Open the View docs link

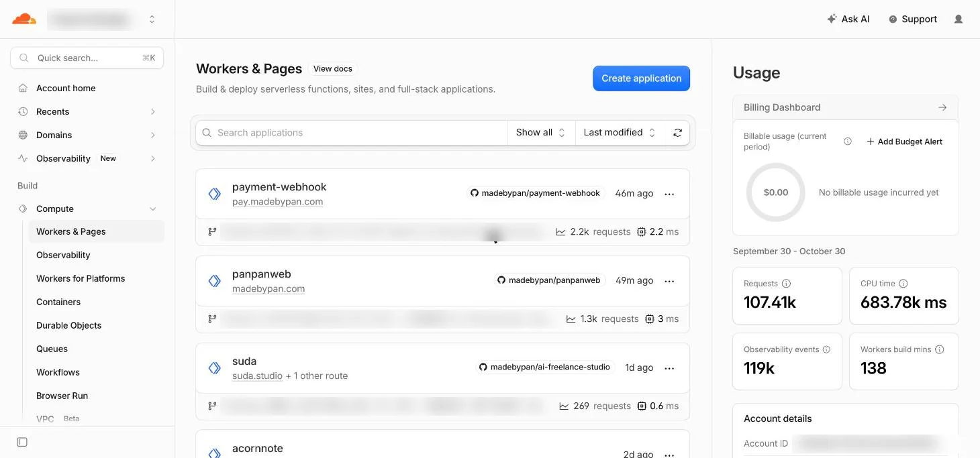coord(333,68)
